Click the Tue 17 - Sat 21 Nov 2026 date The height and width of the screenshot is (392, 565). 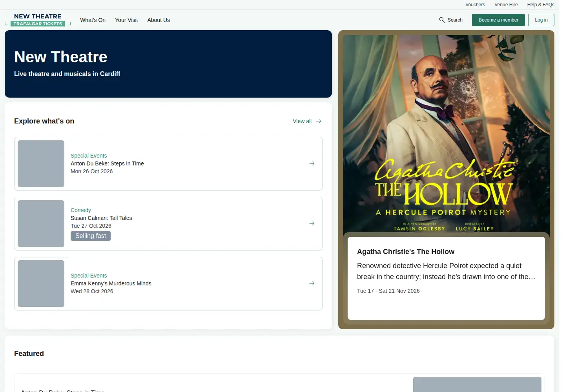tap(388, 291)
